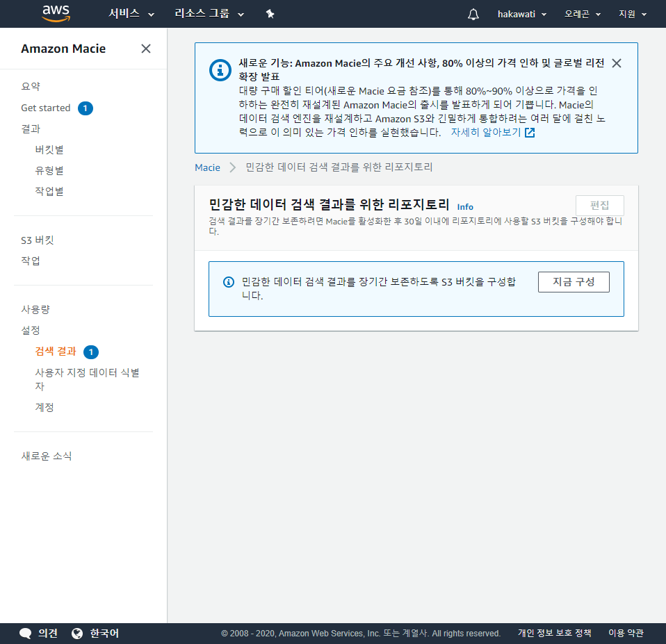Open the 리소스 그룹 dropdown menu
Viewport: 666px width, 644px height.
coord(209,14)
